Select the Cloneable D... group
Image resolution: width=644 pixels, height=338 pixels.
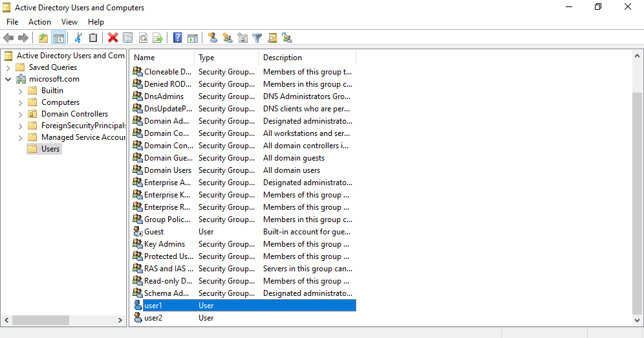[x=244, y=71]
